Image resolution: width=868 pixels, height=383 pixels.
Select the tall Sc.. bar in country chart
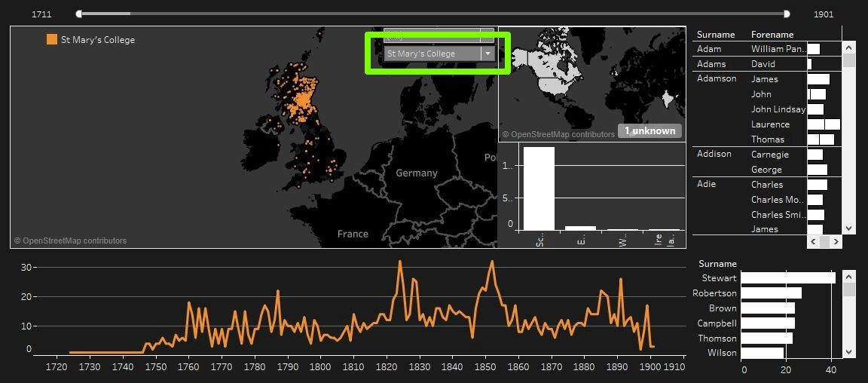[x=539, y=188]
